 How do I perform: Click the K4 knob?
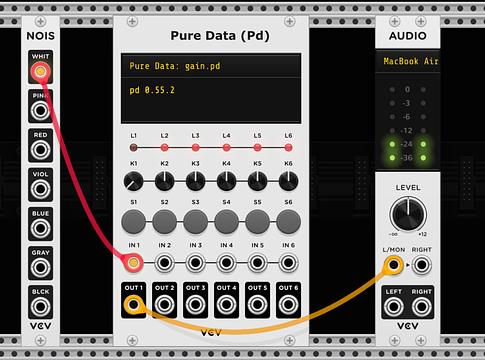pyautogui.click(x=226, y=181)
